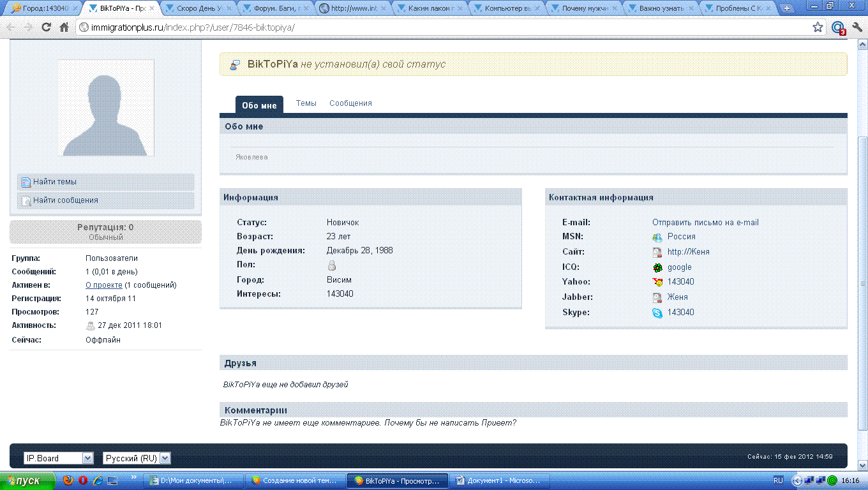
Task: Click the browser address bar
Action: pyautogui.click(x=447, y=27)
